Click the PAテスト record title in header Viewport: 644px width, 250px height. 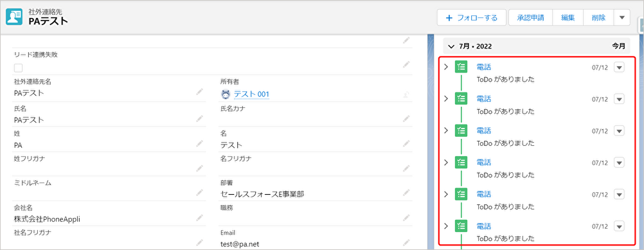[x=48, y=21]
